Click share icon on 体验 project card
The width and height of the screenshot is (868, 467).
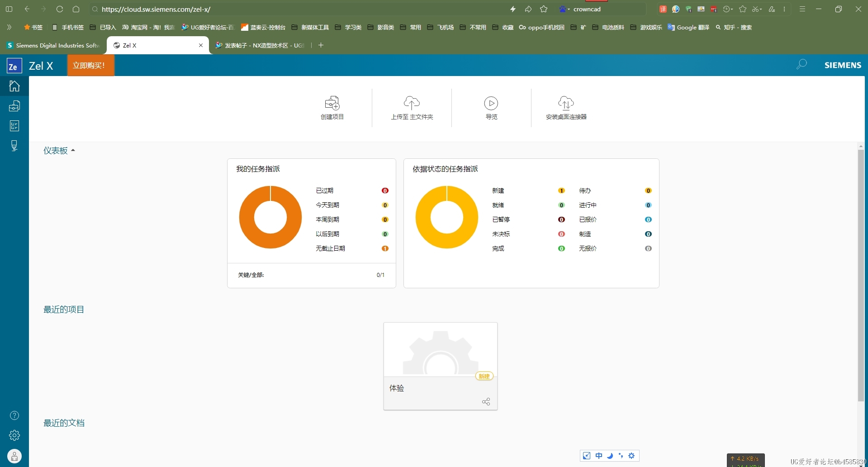pyautogui.click(x=486, y=402)
